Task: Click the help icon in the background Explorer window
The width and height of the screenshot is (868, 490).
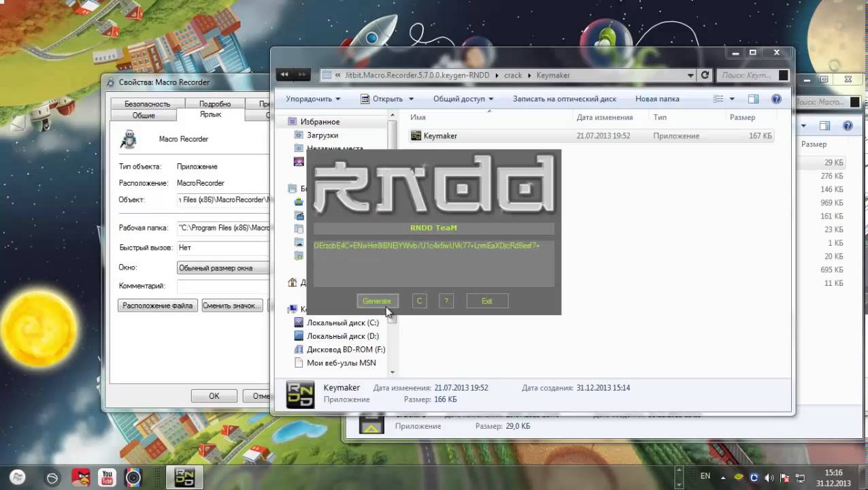Action: [848, 126]
